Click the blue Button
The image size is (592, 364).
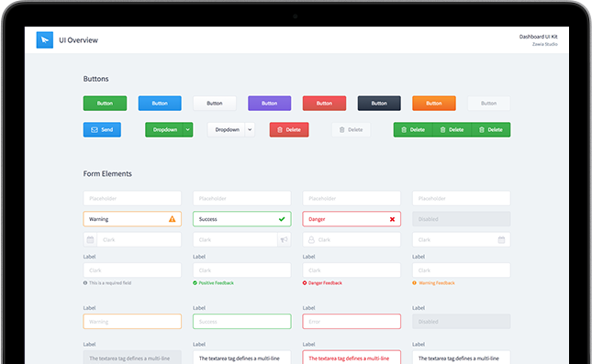(x=160, y=103)
